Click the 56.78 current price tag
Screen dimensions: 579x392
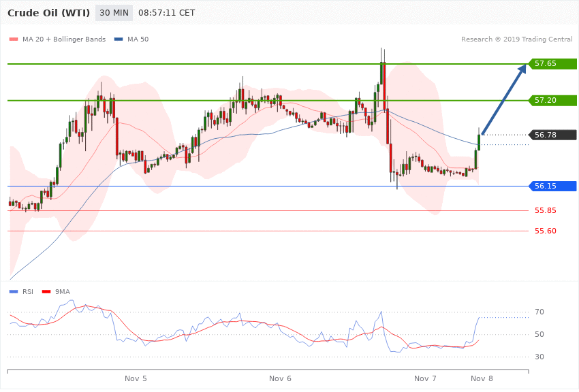[x=552, y=135]
